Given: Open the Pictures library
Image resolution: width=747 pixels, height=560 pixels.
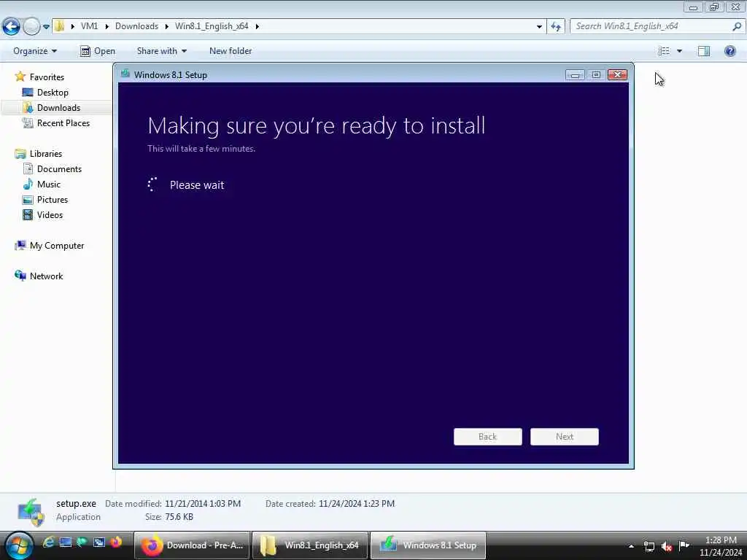Looking at the screenshot, I should [x=53, y=200].
